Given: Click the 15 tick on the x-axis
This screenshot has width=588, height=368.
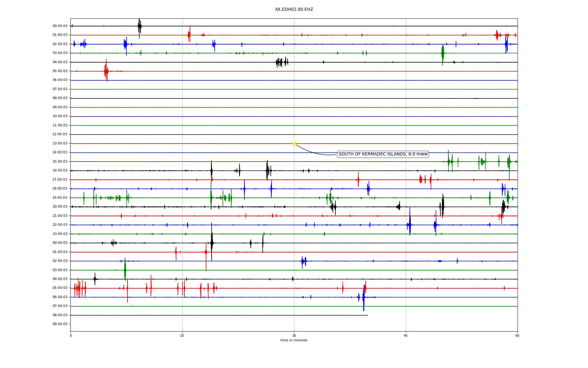Looking at the screenshot, I should [182, 335].
